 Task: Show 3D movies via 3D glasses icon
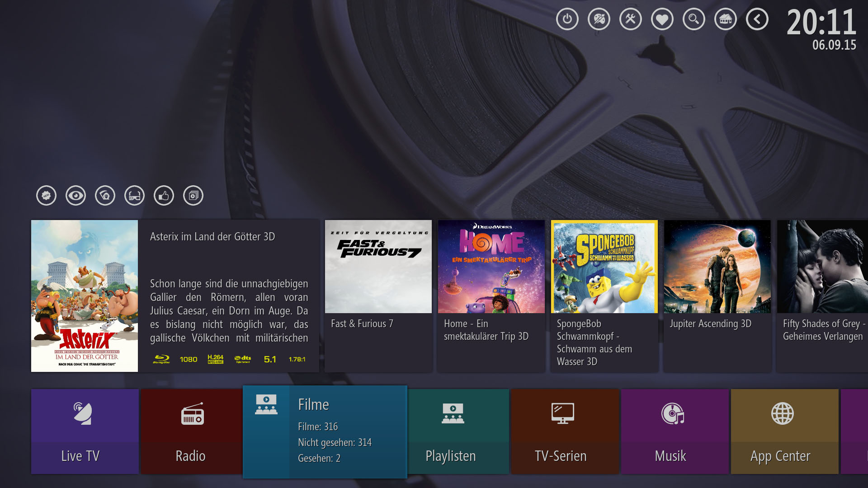click(x=134, y=196)
